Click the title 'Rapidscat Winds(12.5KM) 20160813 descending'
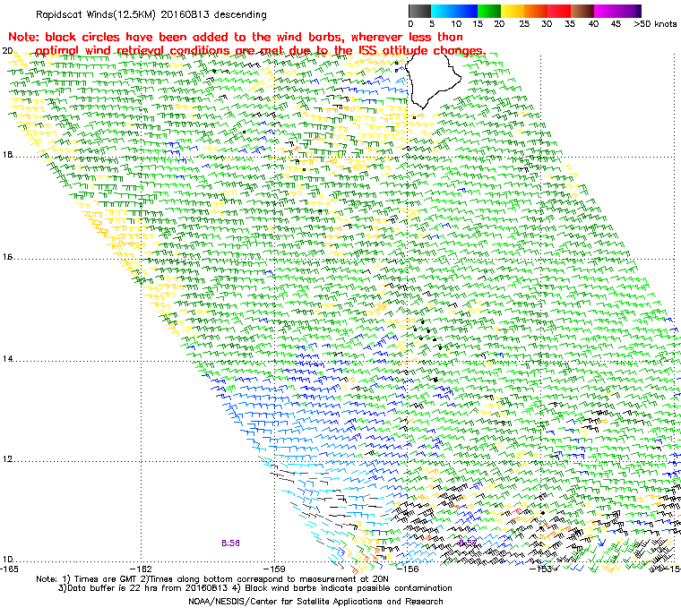The height and width of the screenshot is (616, 681). [151, 14]
